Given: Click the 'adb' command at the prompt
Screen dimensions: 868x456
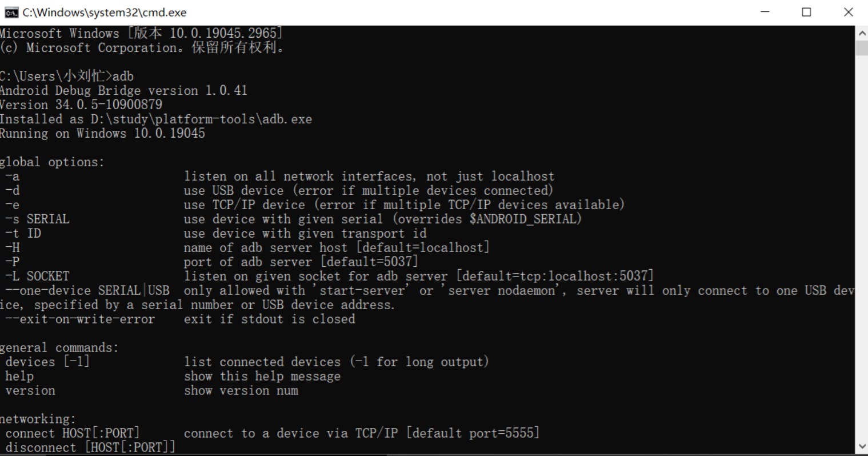Looking at the screenshot, I should click(123, 76).
